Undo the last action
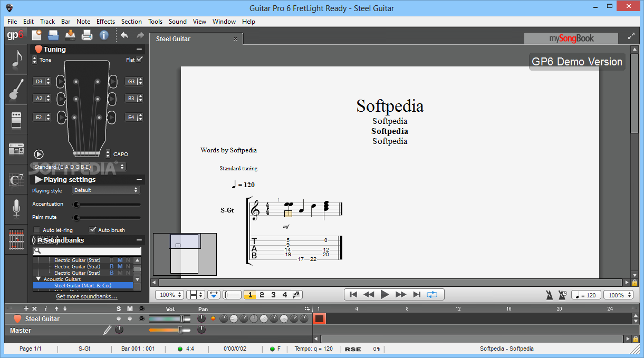Viewport: 644px width, 358px height. 124,35
